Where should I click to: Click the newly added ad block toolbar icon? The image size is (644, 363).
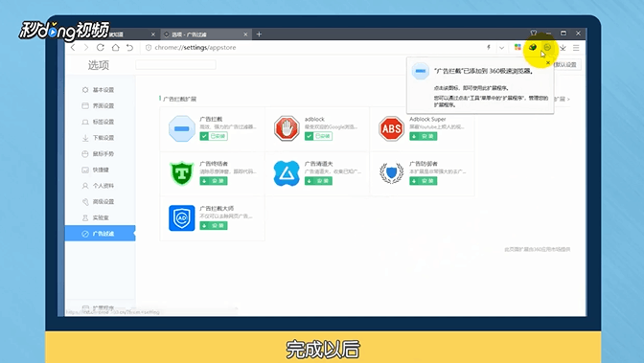(x=547, y=47)
